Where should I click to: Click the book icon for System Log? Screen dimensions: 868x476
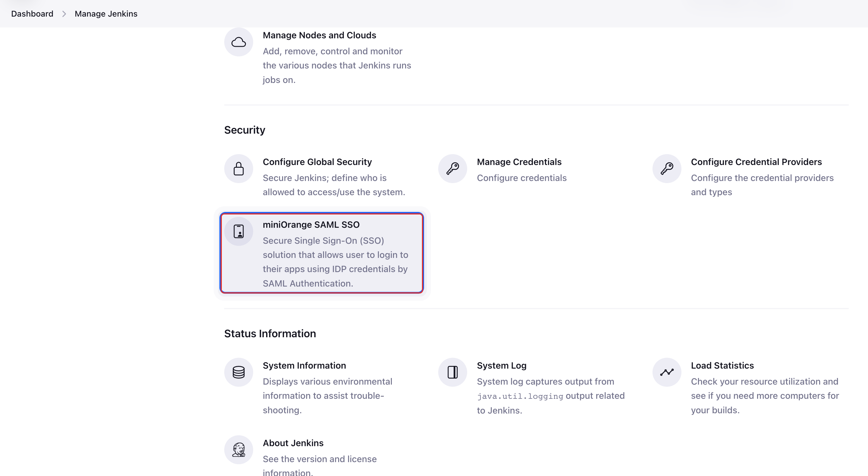(452, 372)
